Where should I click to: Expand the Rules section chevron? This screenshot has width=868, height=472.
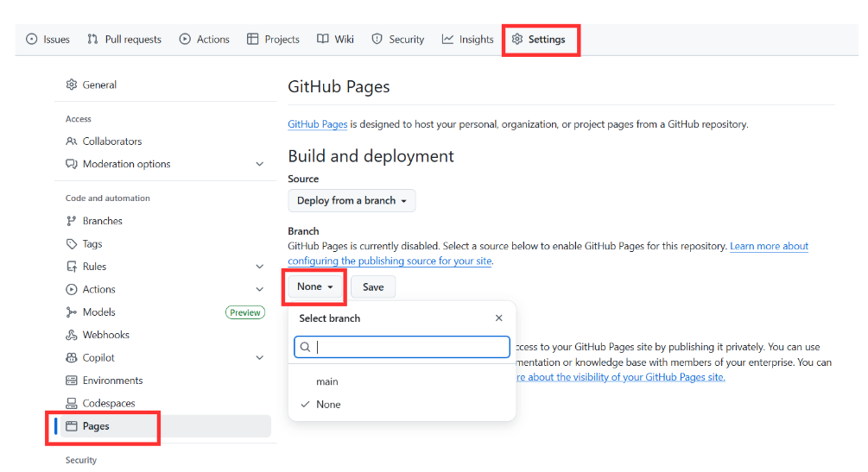pyautogui.click(x=260, y=267)
